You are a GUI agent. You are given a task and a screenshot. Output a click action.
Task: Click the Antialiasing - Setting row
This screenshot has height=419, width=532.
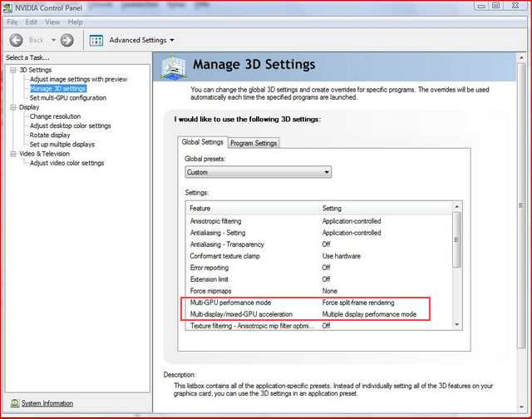[319, 233]
